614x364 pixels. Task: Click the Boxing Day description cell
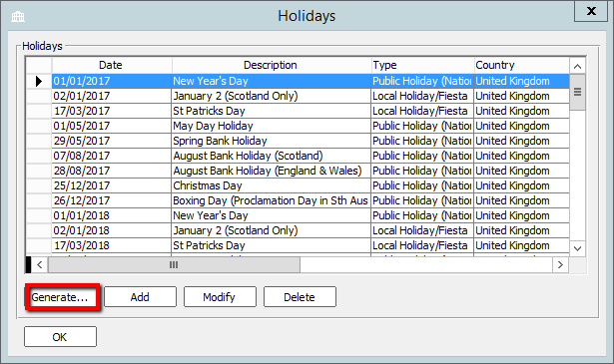tap(272, 200)
